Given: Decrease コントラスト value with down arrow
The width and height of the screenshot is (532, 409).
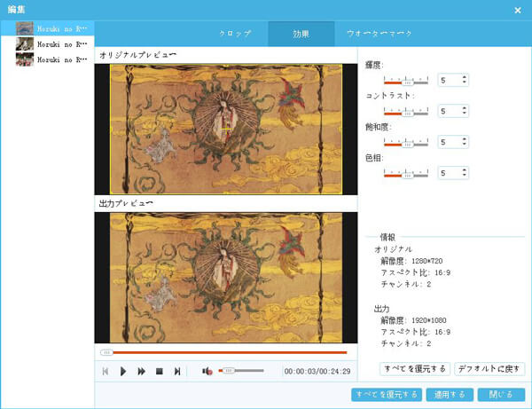Looking at the screenshot, I should [x=465, y=114].
